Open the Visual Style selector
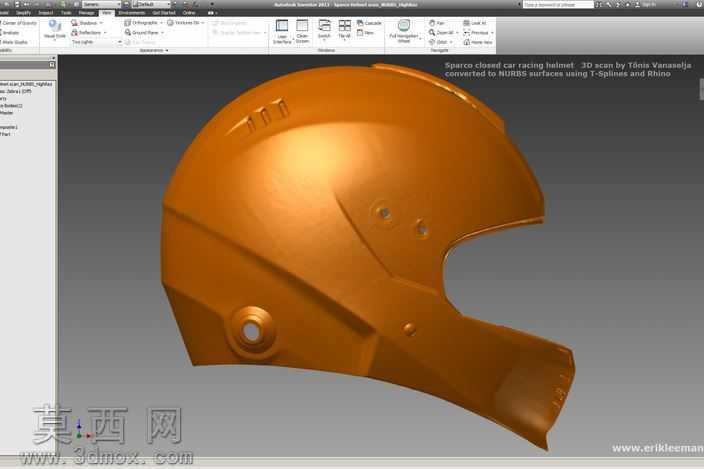 coord(55,30)
